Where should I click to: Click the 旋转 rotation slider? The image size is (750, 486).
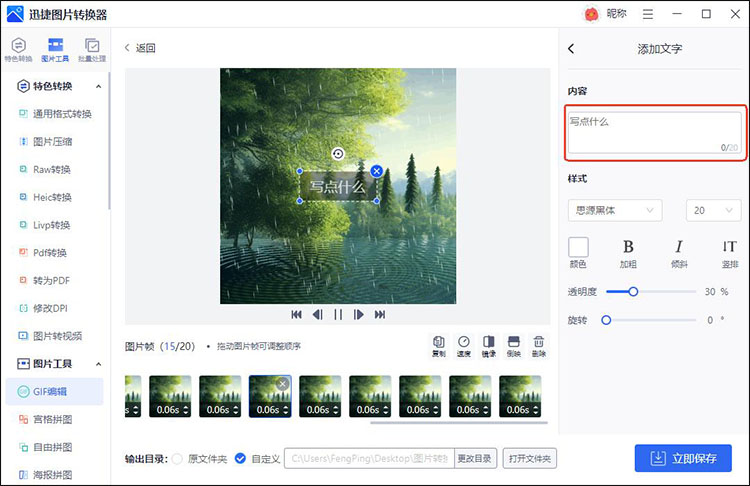(651, 320)
